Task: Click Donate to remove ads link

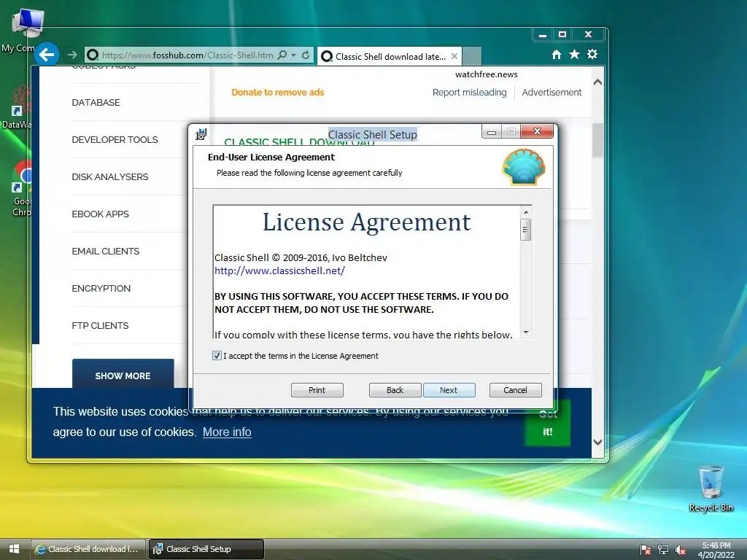Action: [x=278, y=93]
